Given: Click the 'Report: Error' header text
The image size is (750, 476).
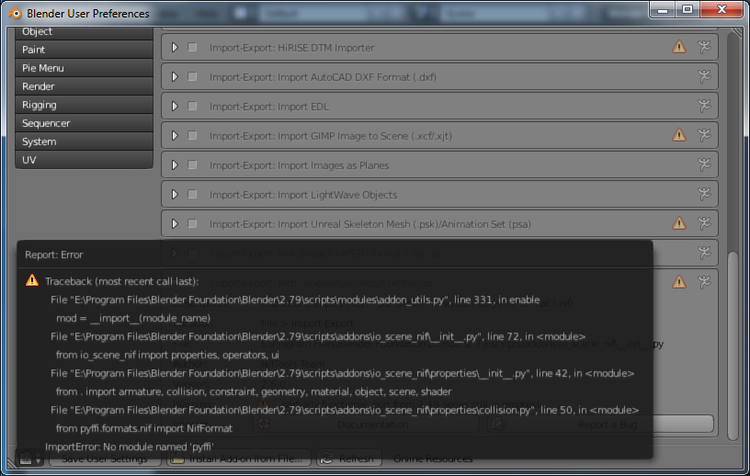Looking at the screenshot, I should (54, 255).
